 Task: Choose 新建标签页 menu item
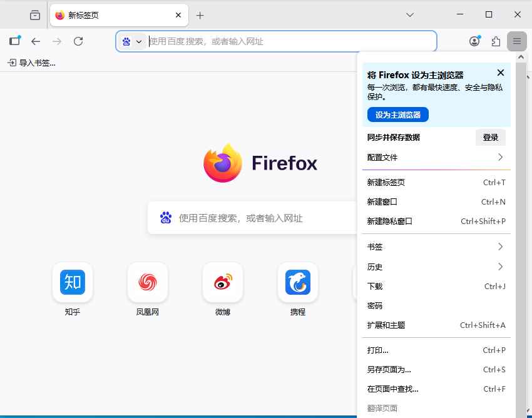(x=436, y=183)
